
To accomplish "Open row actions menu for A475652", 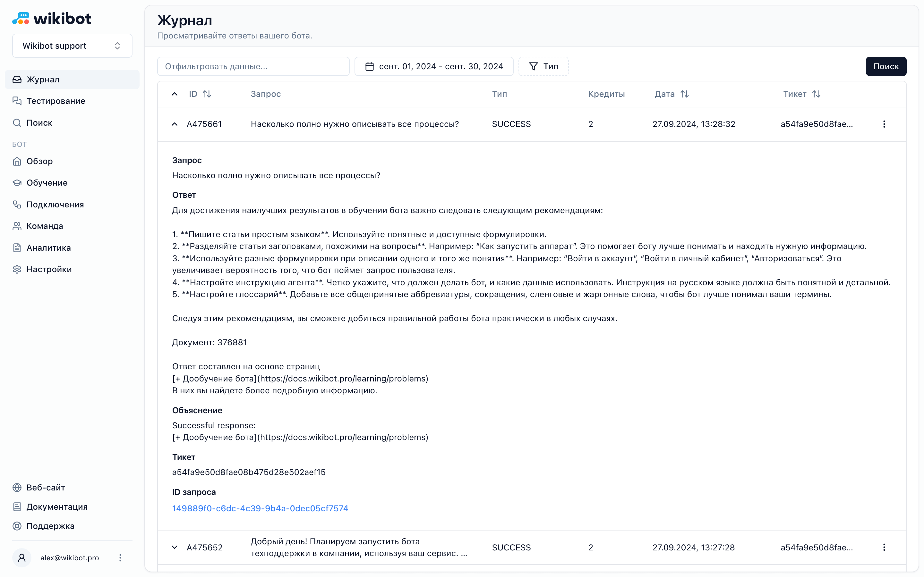I will 884,547.
